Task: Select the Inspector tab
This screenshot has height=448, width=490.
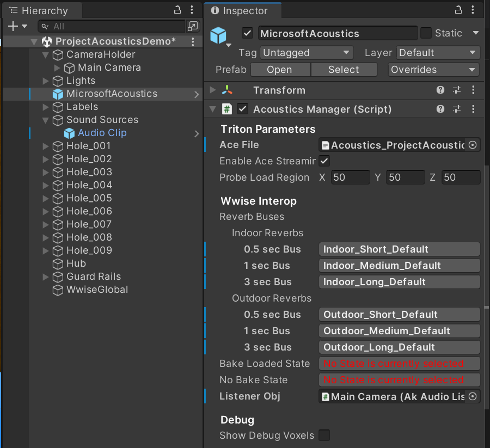Action: [243, 11]
